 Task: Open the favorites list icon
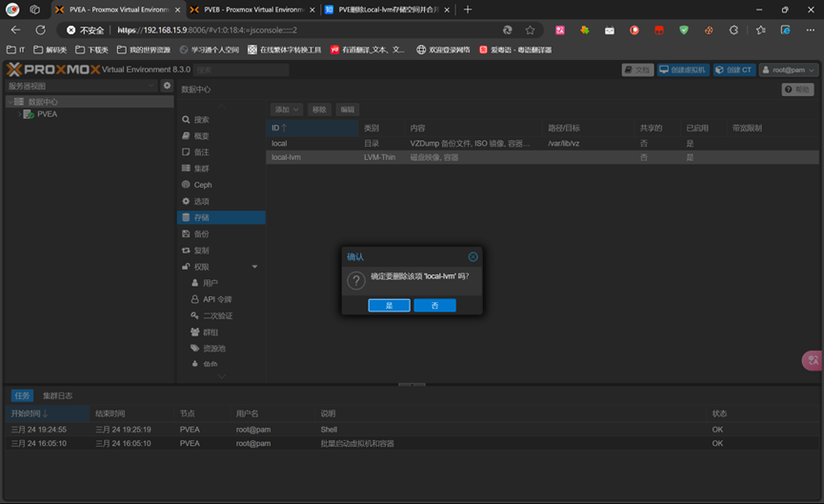[760, 30]
